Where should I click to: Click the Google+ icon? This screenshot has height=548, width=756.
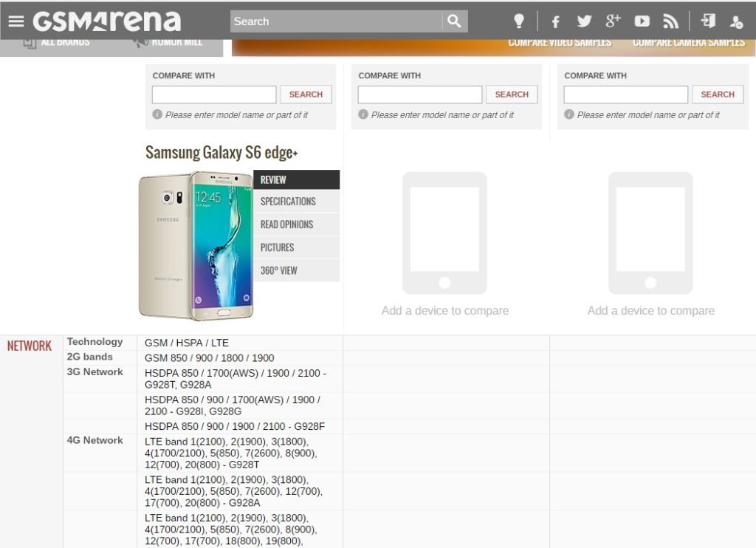(613, 21)
